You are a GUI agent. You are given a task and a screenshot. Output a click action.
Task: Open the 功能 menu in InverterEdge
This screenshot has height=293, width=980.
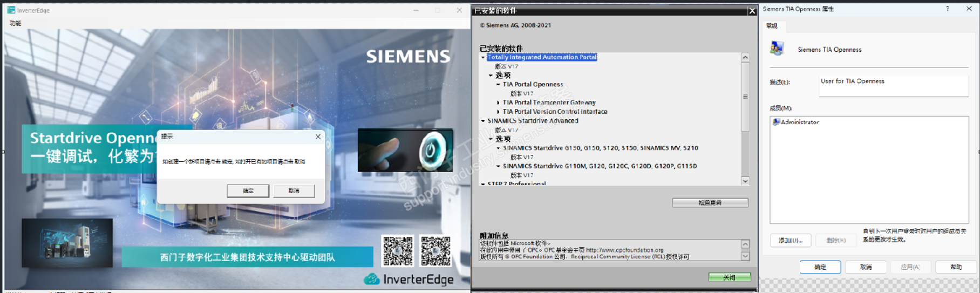click(16, 23)
